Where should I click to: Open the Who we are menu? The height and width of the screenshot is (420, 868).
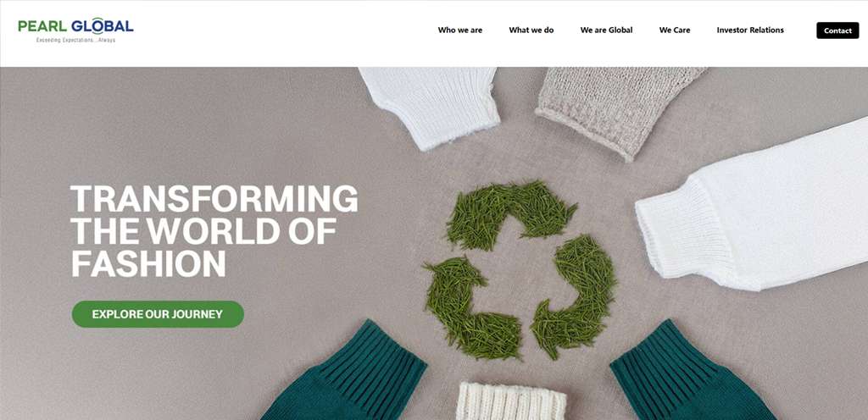[460, 30]
